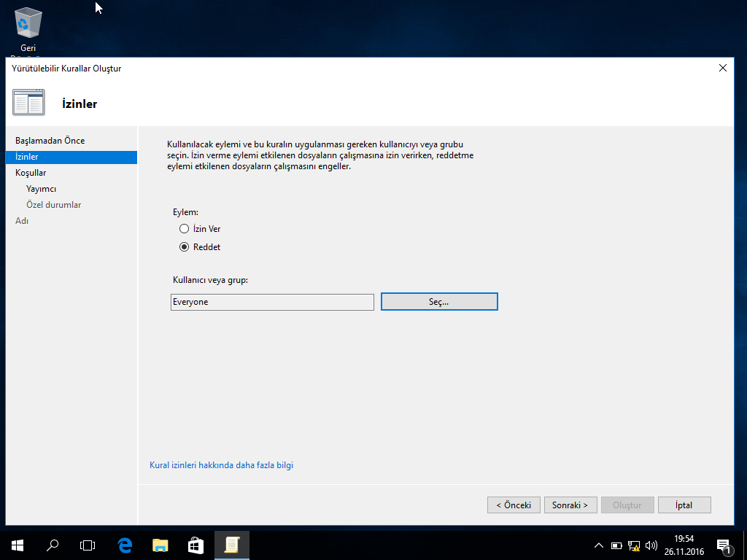The height and width of the screenshot is (560, 747).
Task: Click the Everyone user or group field
Action: coord(272,302)
